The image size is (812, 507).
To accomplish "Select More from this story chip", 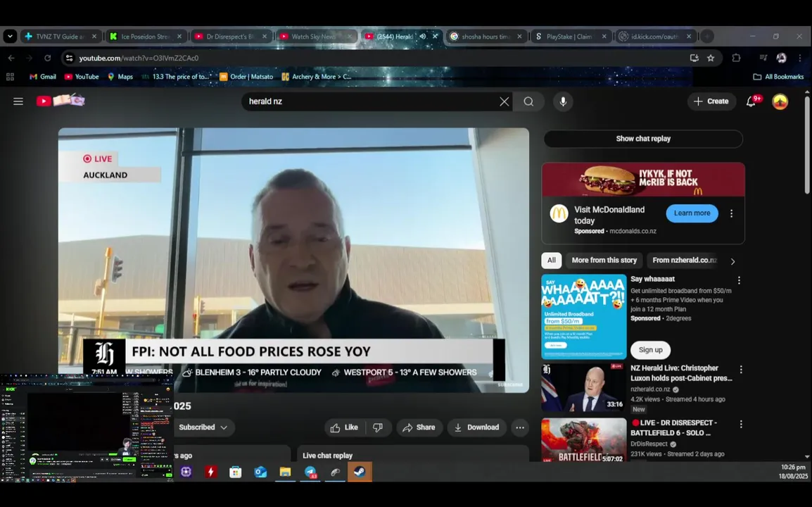I will point(604,261).
